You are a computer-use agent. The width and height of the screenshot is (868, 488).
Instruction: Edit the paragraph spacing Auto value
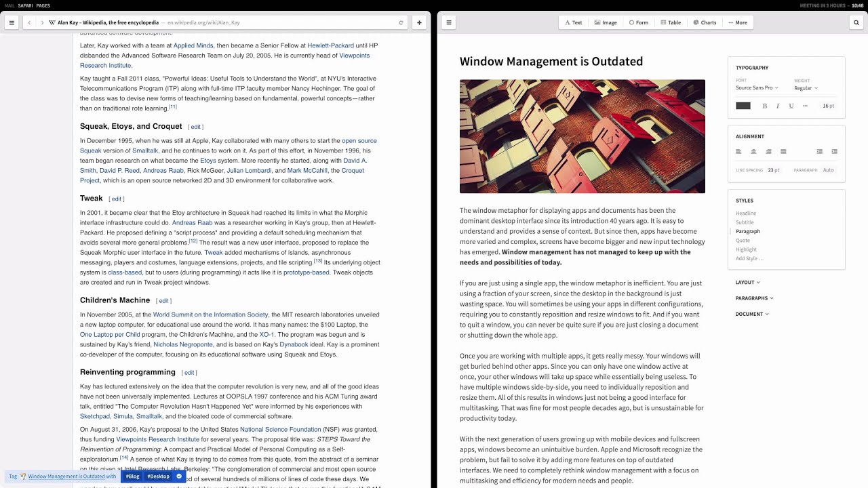point(828,170)
